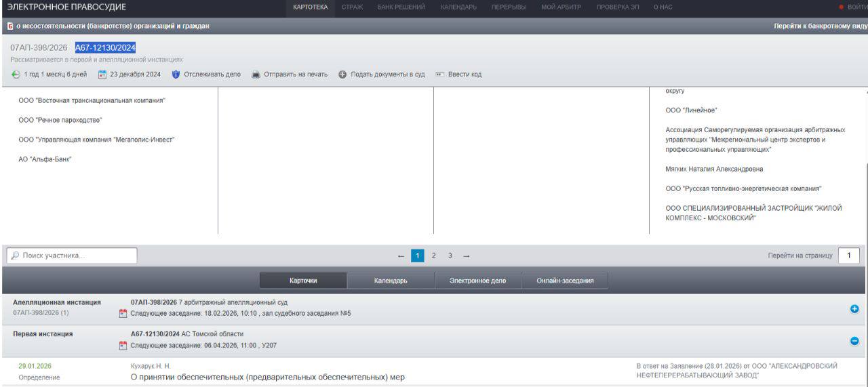
Task: Open Банк решений in top menu
Action: coord(401,7)
